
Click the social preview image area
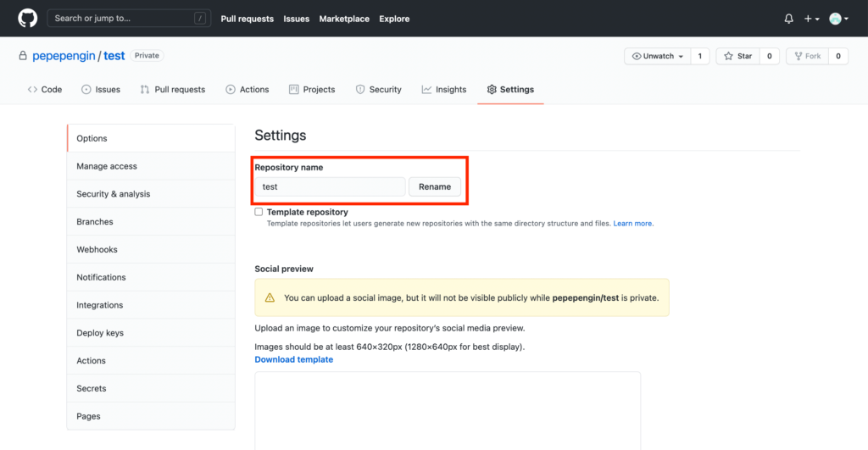click(448, 411)
